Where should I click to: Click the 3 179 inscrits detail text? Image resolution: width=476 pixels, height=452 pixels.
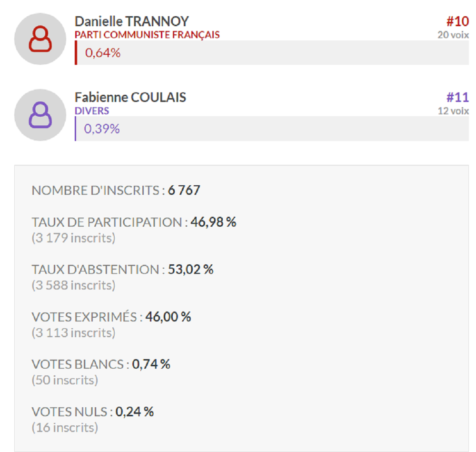click(73, 238)
